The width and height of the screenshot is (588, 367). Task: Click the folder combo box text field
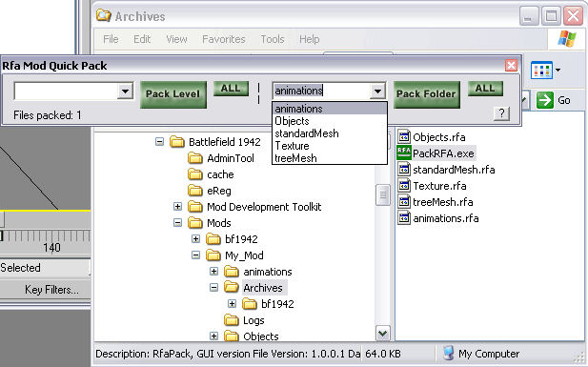coord(321,91)
